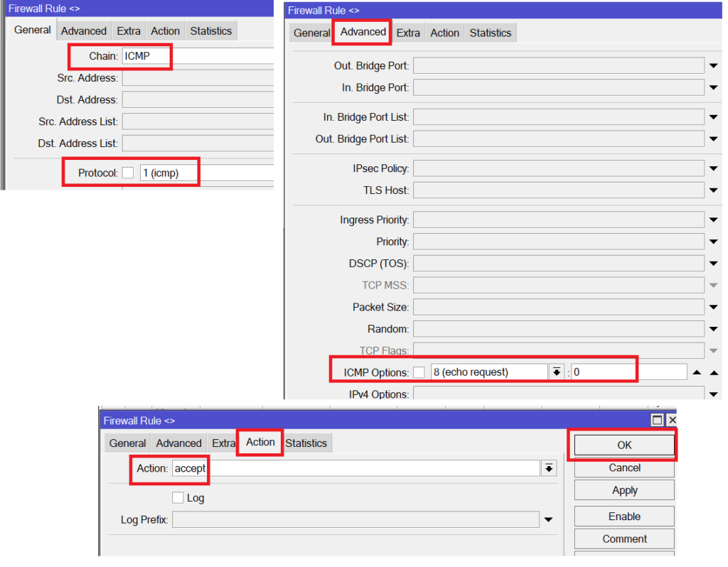Expand the IPv4 Options option
The width and height of the screenshot is (728, 567).
714,394
